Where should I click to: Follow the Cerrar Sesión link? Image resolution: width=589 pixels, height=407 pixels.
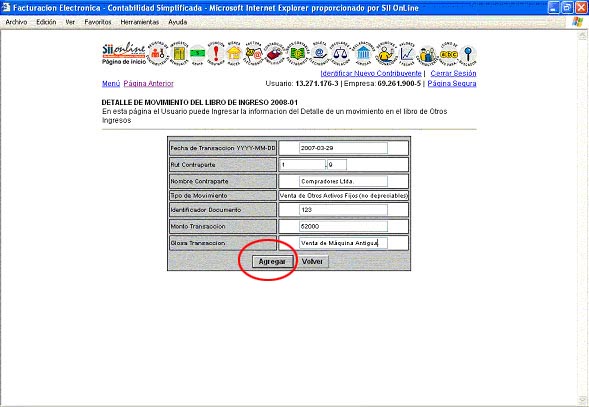tap(453, 73)
